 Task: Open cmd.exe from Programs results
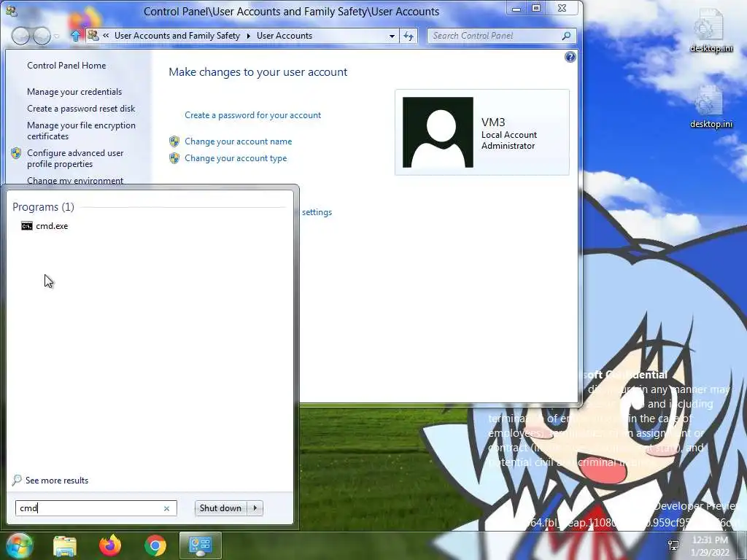pyautogui.click(x=44, y=226)
